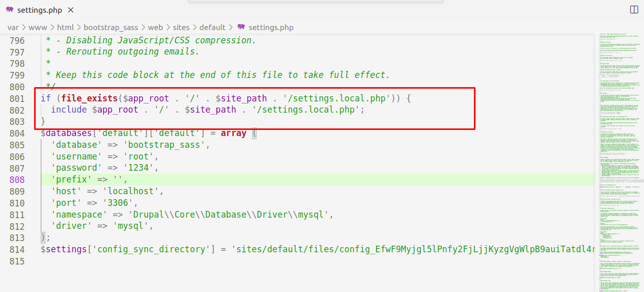
Task: Click line number 804
Action: [17, 133]
